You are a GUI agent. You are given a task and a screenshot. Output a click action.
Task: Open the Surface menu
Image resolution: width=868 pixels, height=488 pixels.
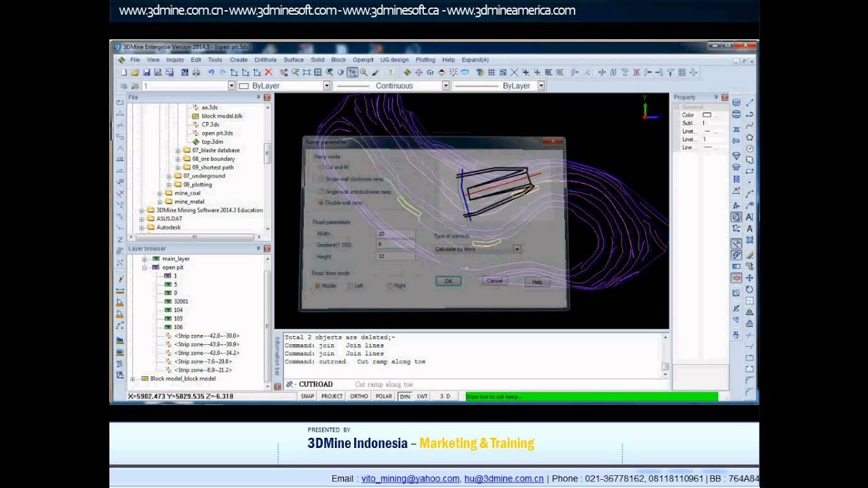[x=294, y=60]
